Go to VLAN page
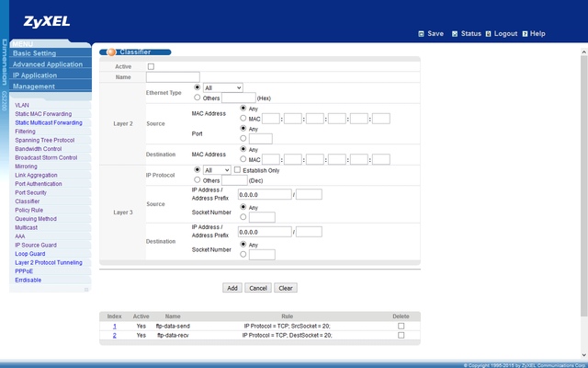The height and width of the screenshot is (368, 588). [x=22, y=105]
